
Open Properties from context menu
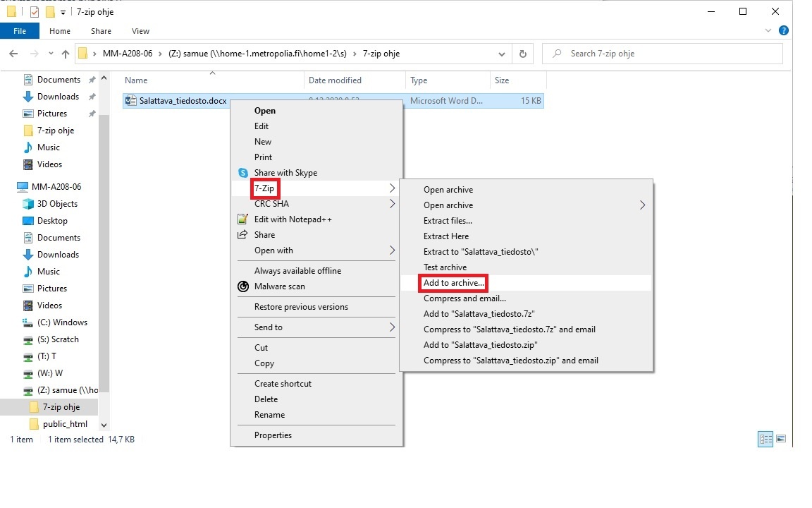click(x=273, y=435)
